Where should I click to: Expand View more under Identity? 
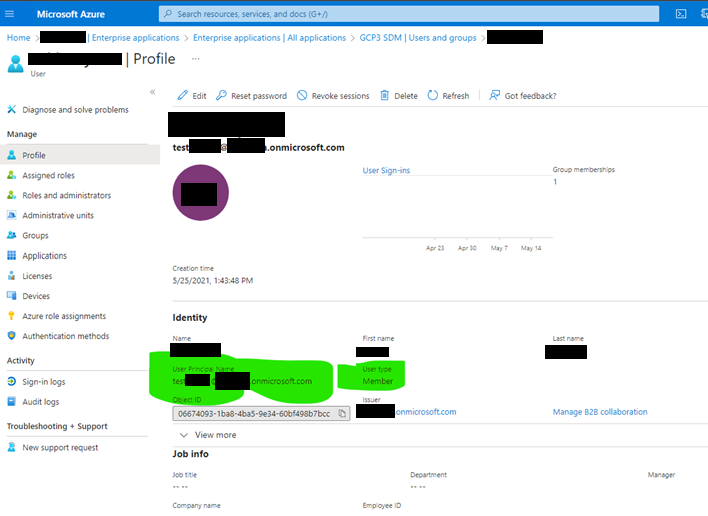(x=208, y=435)
